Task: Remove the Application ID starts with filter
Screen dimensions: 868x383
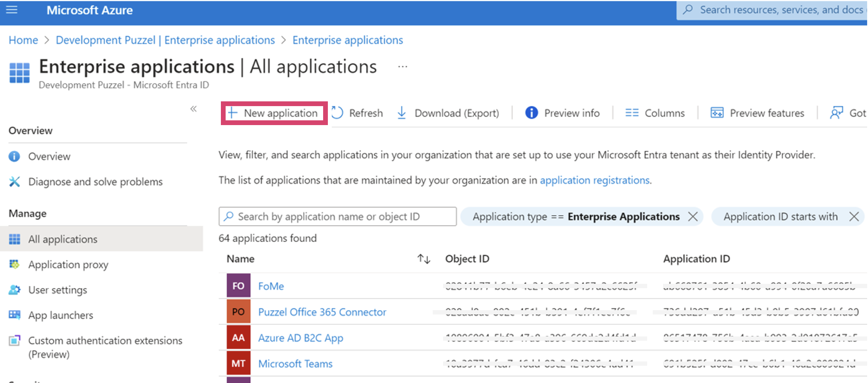Action: coord(854,217)
